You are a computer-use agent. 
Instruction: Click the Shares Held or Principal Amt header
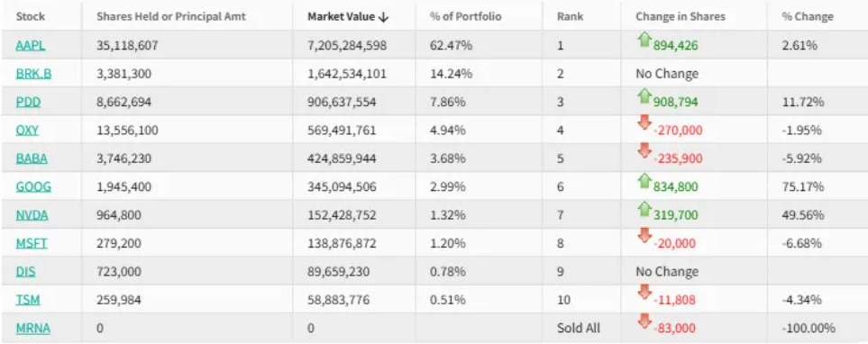171,16
